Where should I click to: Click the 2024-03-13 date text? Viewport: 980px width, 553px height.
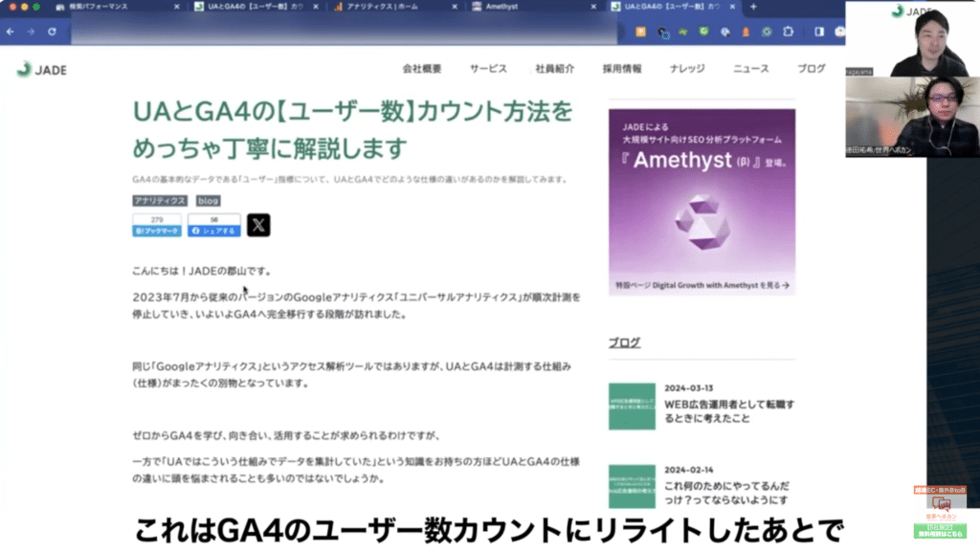[688, 388]
